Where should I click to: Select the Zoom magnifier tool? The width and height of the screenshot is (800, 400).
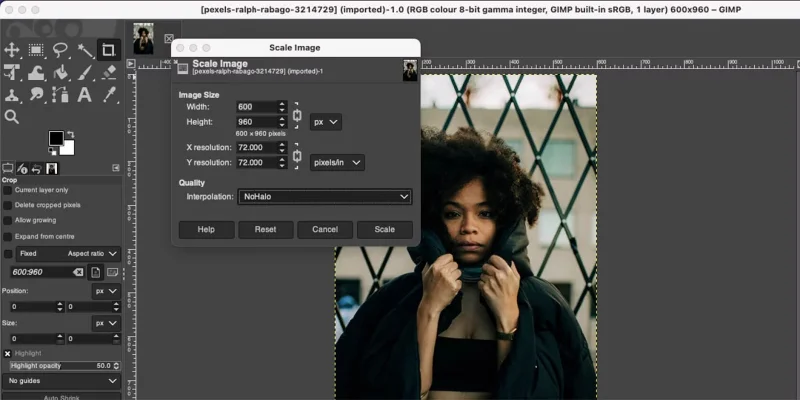11,117
